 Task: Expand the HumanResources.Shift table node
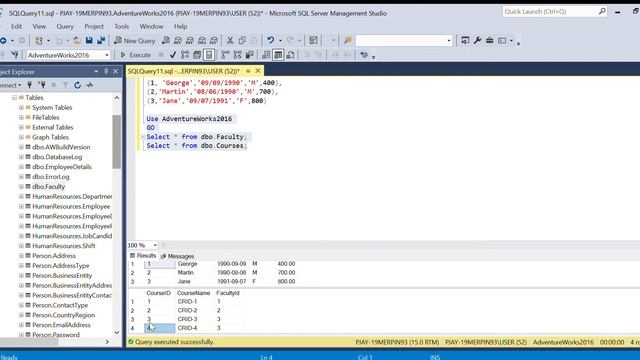pyautogui.click(x=21, y=246)
